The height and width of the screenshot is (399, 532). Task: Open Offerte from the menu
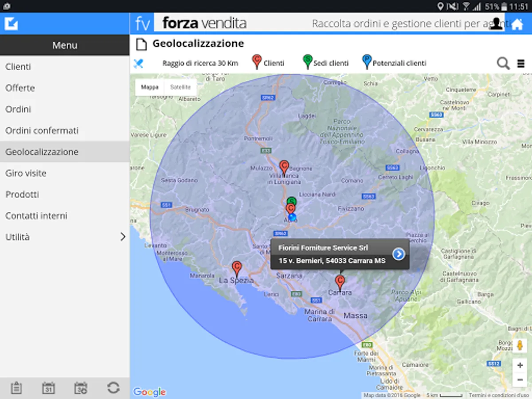(65, 88)
